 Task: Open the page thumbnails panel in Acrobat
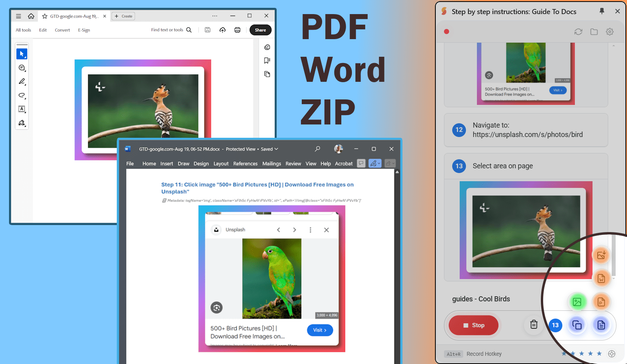coord(267,74)
